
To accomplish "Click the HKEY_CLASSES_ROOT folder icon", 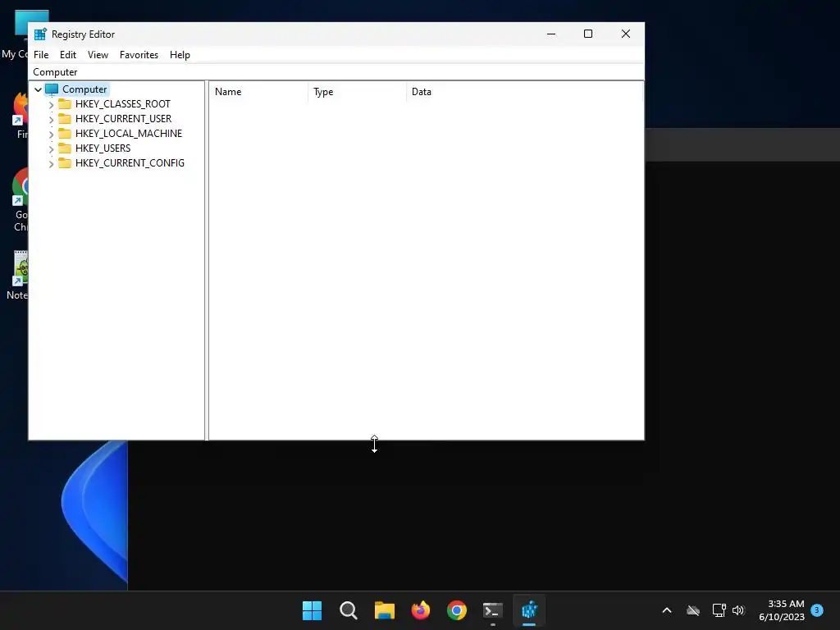I will [65, 104].
